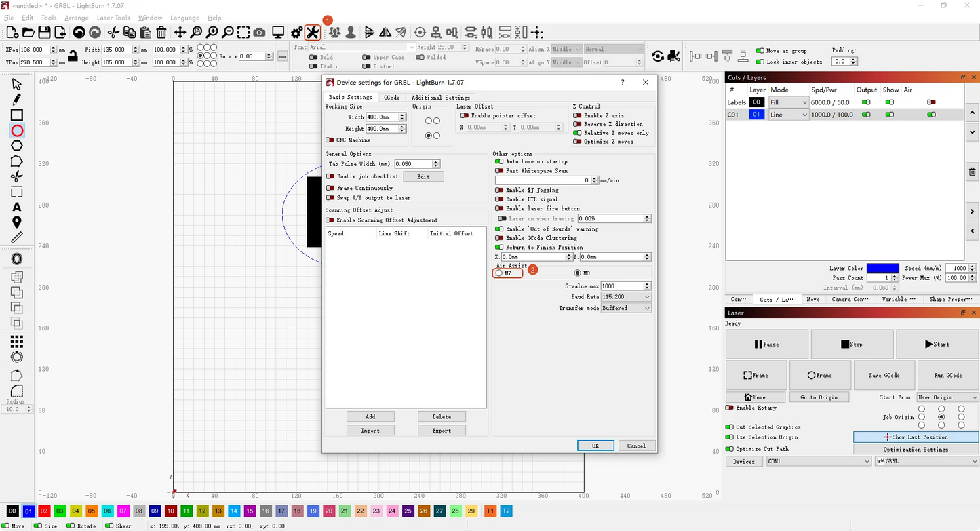Open the Align X Middle dropdown
The image size is (980, 531).
click(x=566, y=50)
